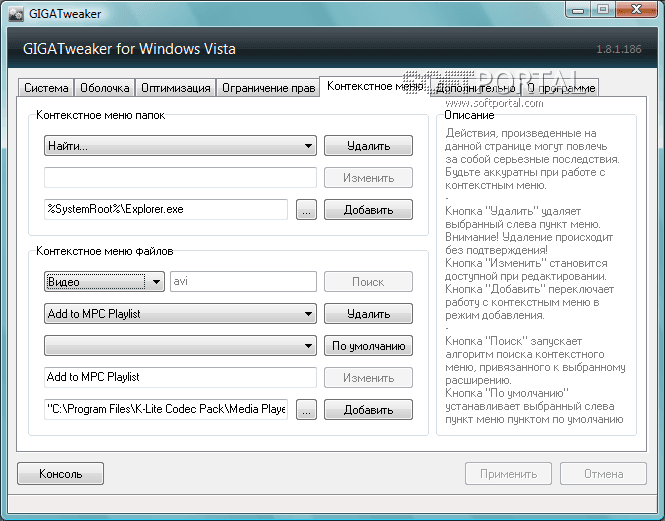Click the %SystemRoot%\Explorer.exe path field
665x521 pixels.
[166, 209]
